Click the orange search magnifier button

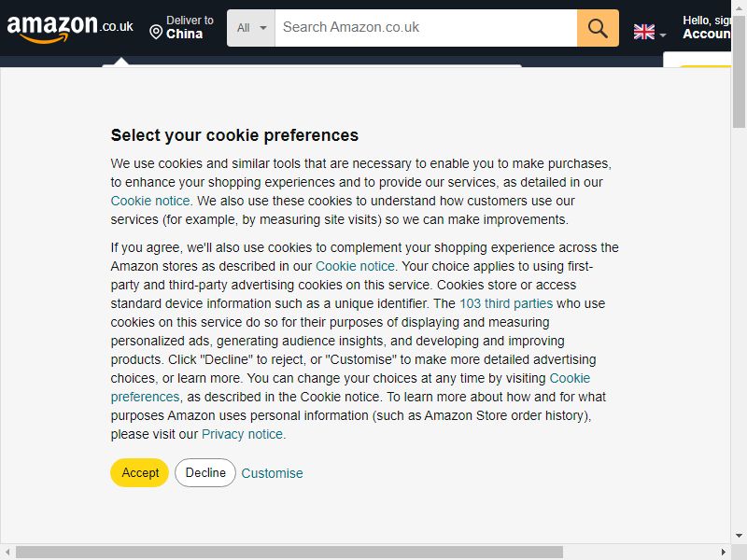[598, 28]
